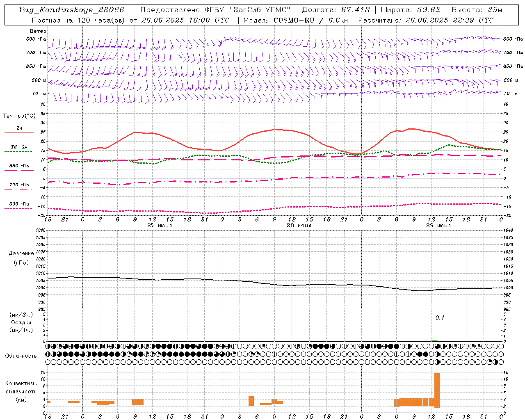Click the Td 2м dew point legend label
Viewport: 525px width, 420px height.
tap(19, 147)
